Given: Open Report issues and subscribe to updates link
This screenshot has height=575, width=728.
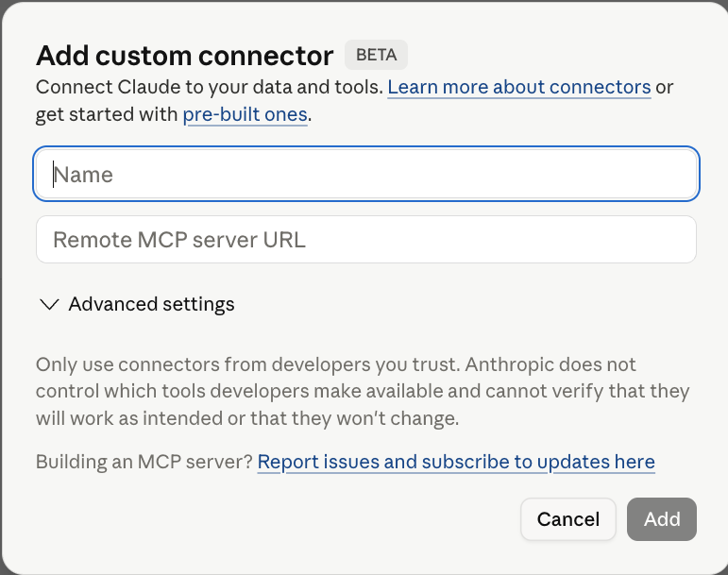Looking at the screenshot, I should click(x=456, y=463).
